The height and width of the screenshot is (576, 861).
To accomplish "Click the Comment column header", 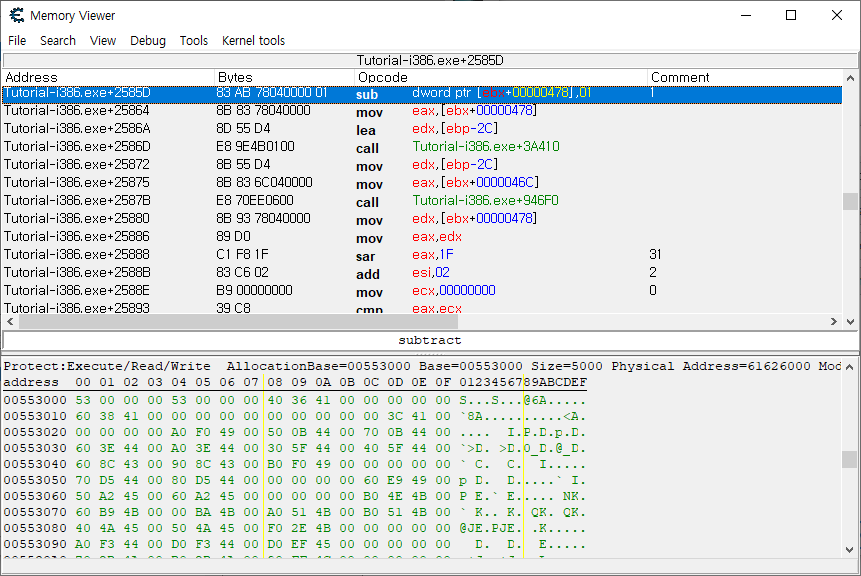I will 745,77.
